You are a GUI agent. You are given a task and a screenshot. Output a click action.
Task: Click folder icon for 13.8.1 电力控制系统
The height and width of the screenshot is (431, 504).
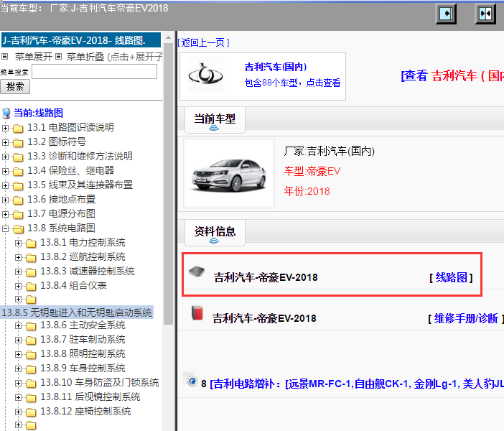click(x=31, y=244)
